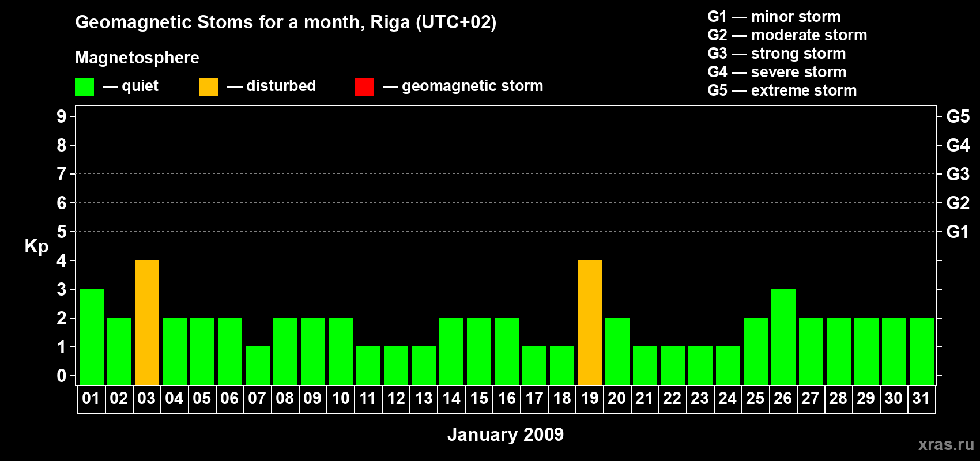Click the 'G4 — severe storm' legend text

777,72
